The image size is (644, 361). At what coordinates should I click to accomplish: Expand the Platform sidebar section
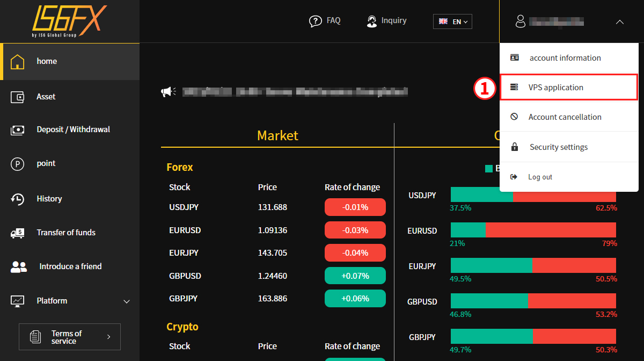[70, 301]
